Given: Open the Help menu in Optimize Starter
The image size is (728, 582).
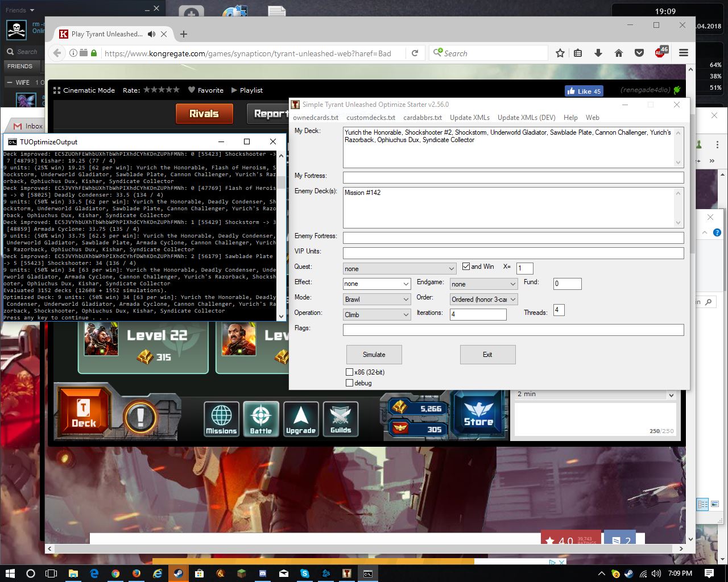Looking at the screenshot, I should [570, 118].
